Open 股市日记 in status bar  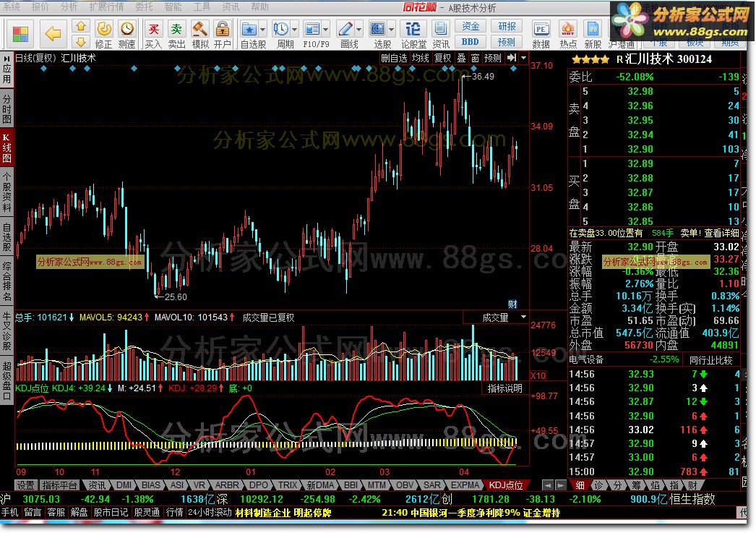tap(111, 512)
